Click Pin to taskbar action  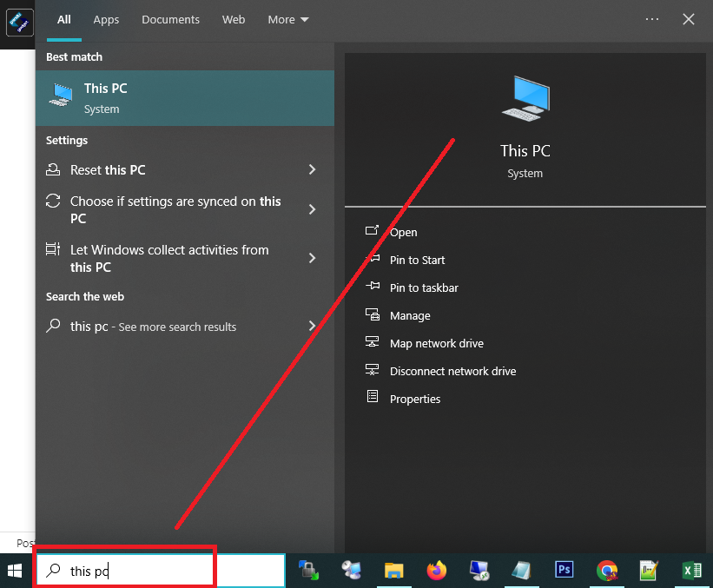click(424, 287)
